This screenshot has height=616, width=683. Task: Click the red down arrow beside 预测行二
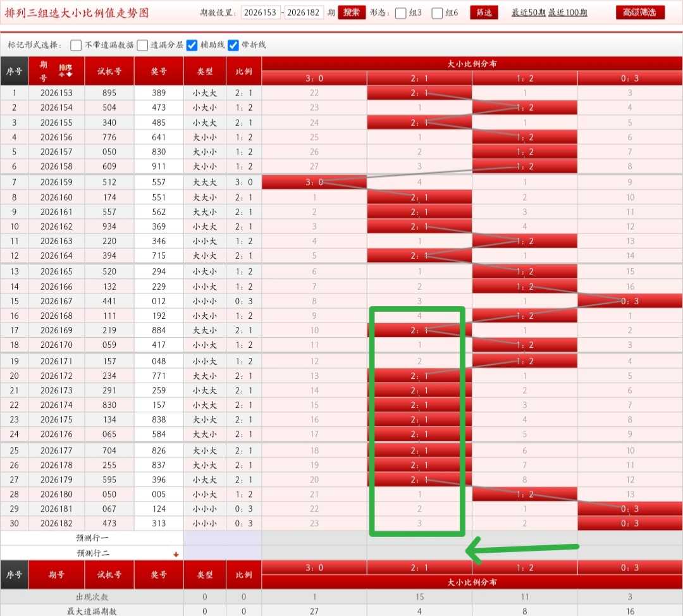176,554
